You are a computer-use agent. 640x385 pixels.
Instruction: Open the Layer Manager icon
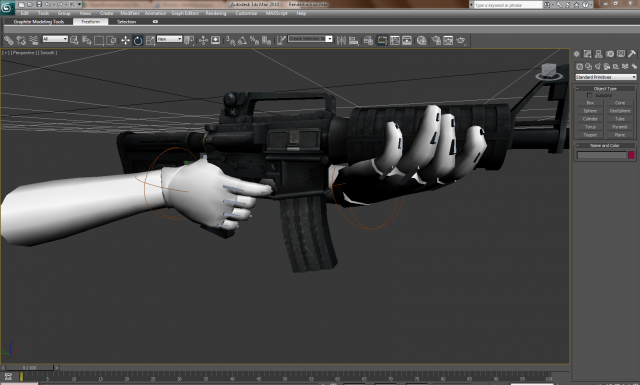[368, 40]
